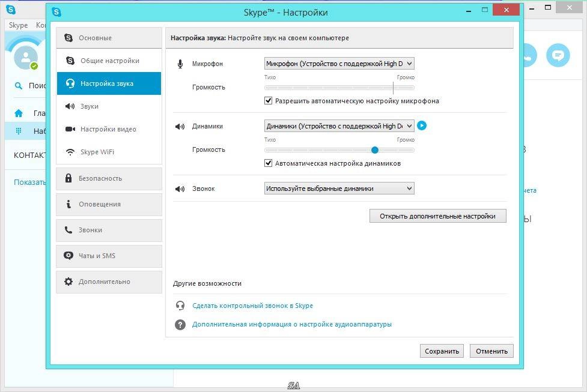Expand the Звонки section

click(109, 230)
